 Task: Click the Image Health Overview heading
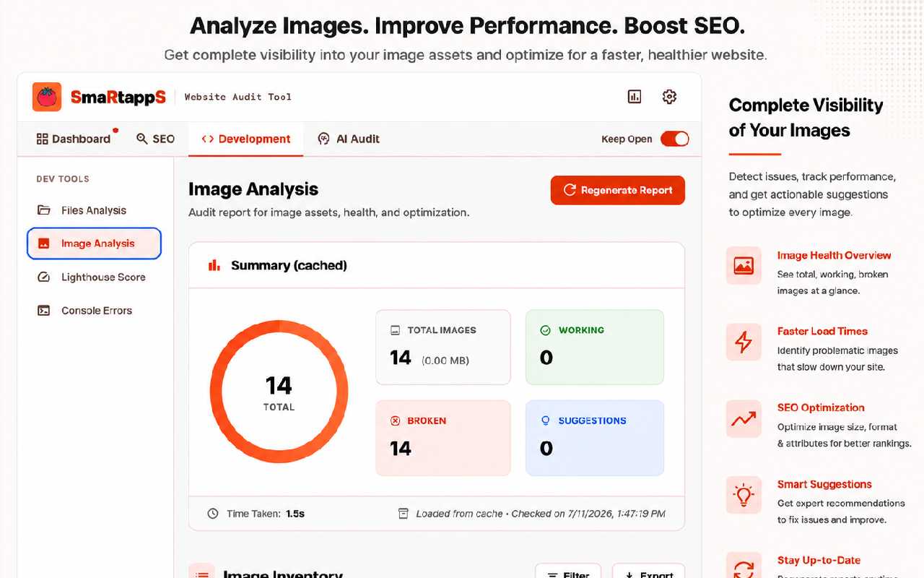point(834,255)
